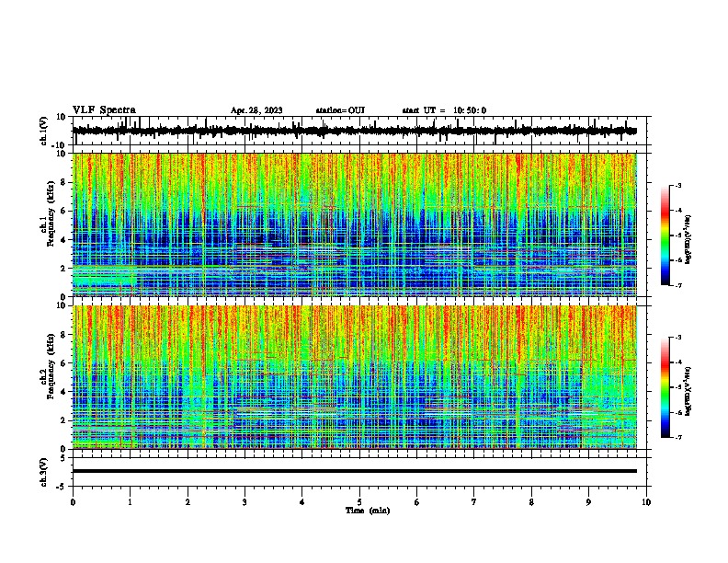This screenshot has width=728, height=563.
Task: Click the "station=OUI" header label
Action: [340, 110]
